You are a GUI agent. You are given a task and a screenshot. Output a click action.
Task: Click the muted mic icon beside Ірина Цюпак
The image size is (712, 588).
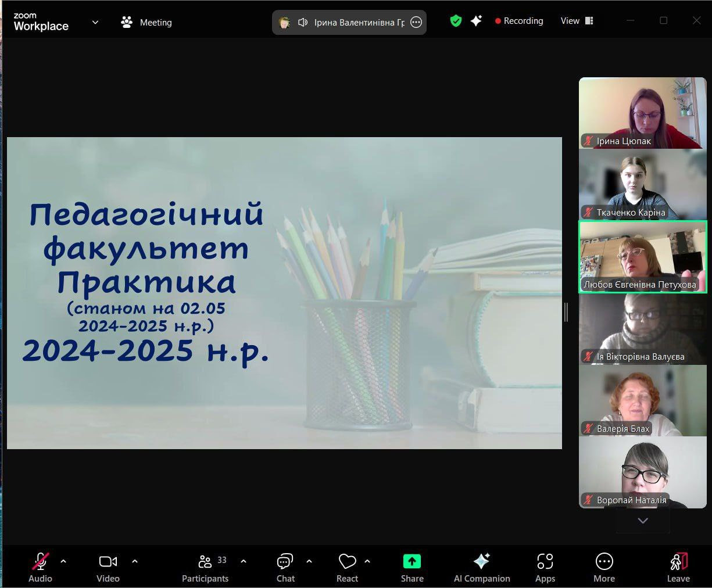point(588,141)
